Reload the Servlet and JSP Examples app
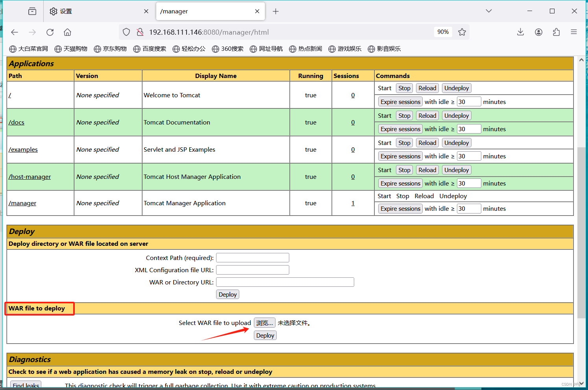The width and height of the screenshot is (588, 390). (x=427, y=143)
